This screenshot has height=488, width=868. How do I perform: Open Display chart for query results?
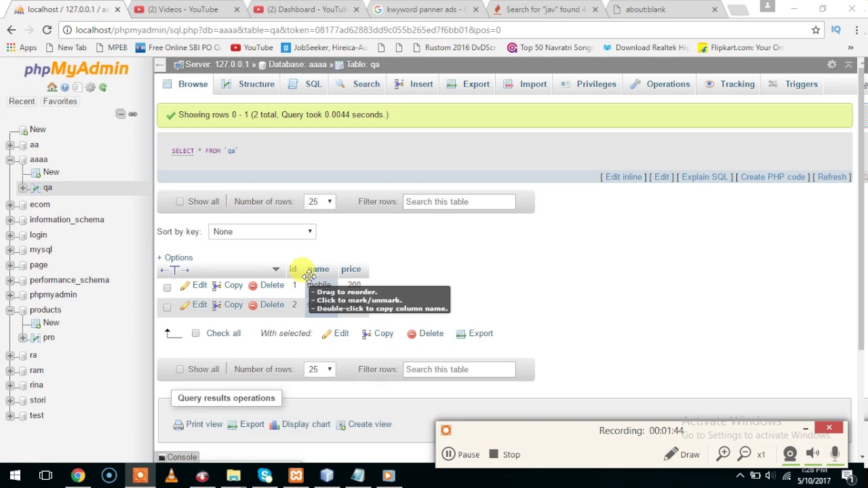pos(300,424)
